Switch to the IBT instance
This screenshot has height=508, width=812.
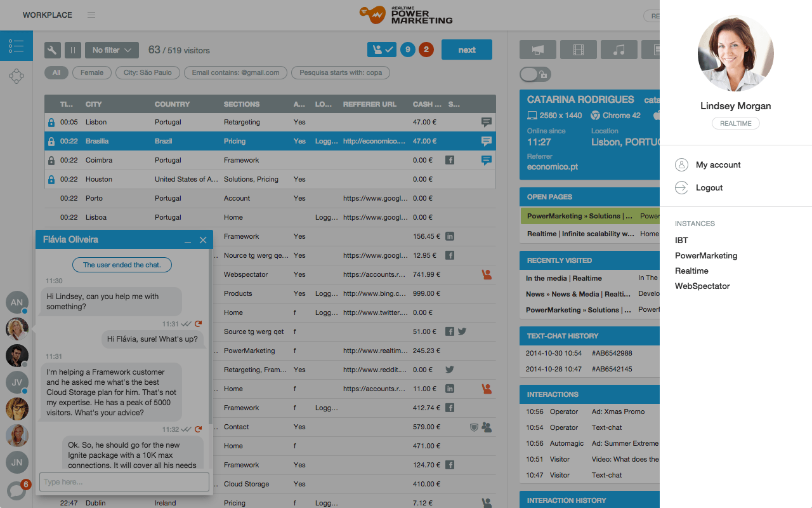pos(681,240)
